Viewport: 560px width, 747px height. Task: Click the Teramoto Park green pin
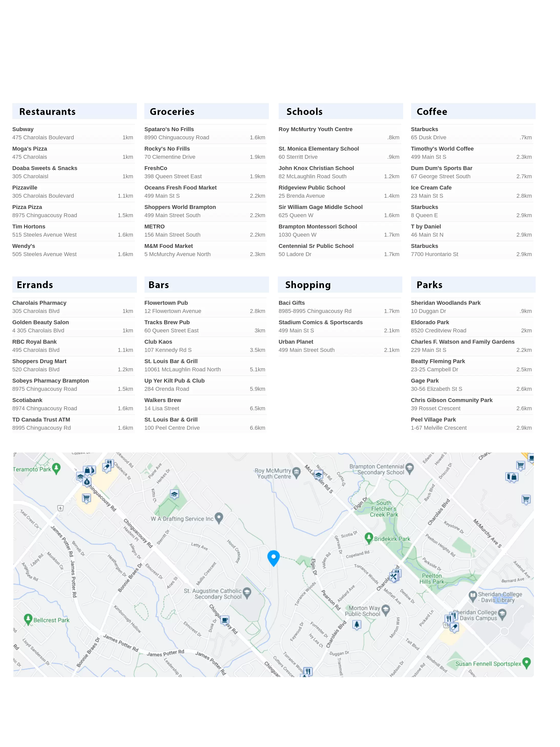point(56,468)
